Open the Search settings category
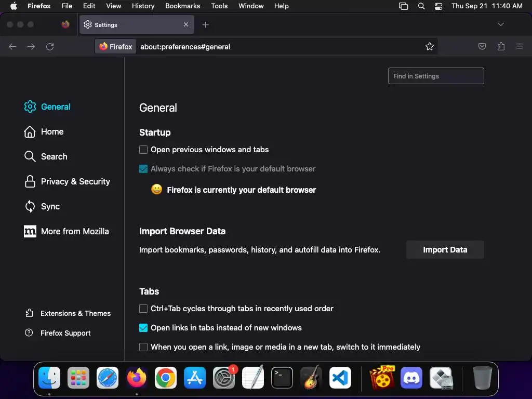 pyautogui.click(x=46, y=156)
